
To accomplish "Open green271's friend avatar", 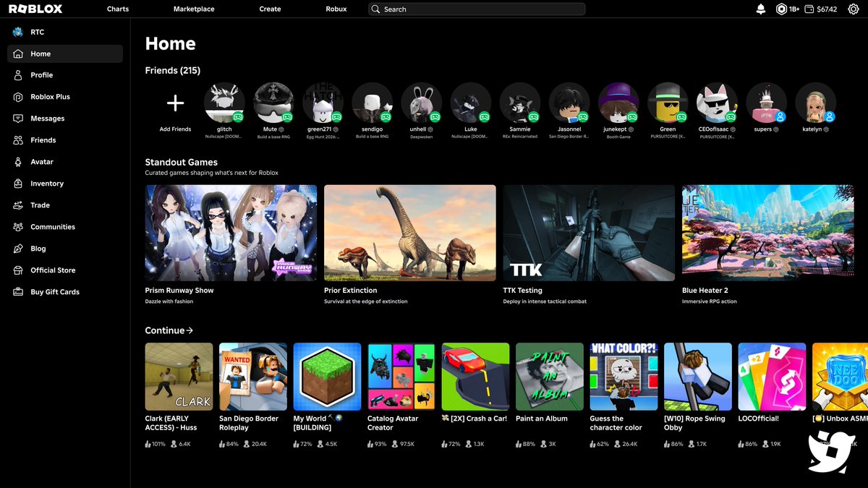I will pyautogui.click(x=323, y=103).
